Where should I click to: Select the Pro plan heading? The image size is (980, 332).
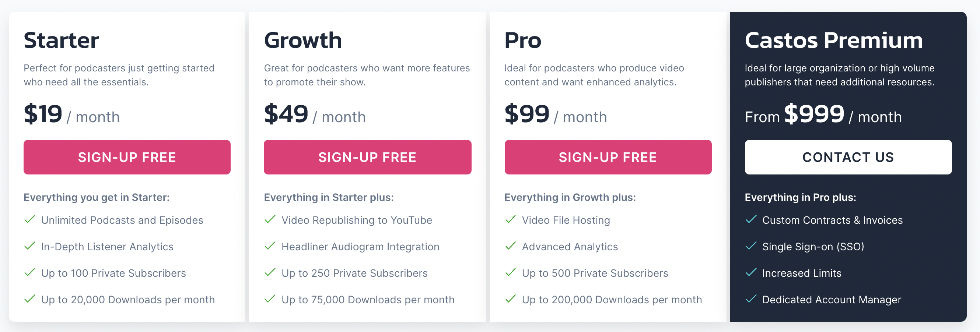[523, 39]
